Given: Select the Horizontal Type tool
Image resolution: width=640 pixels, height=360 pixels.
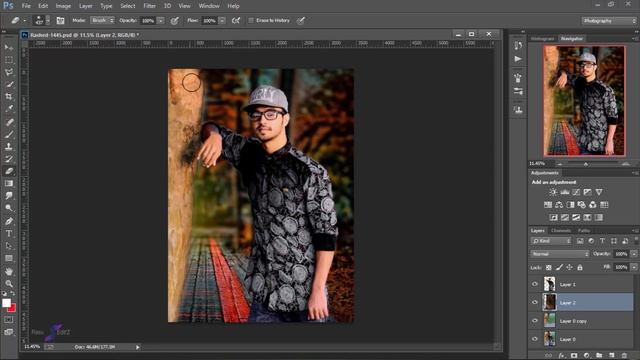Looking at the screenshot, I should [9, 233].
